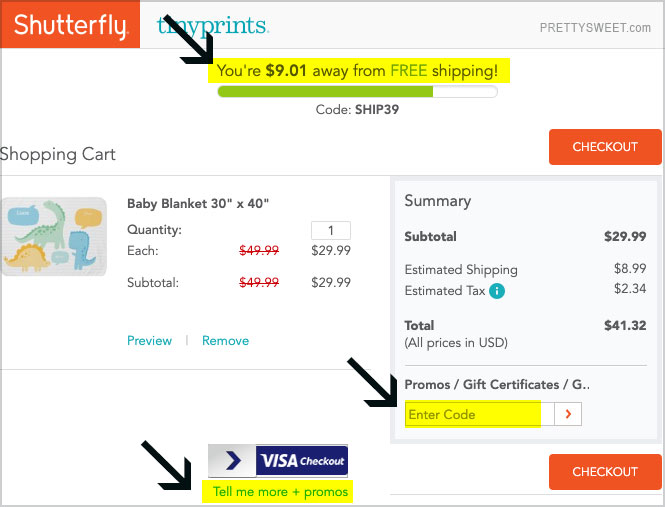
Task: Open the PRETTYSWEET.com link
Action: tap(595, 28)
